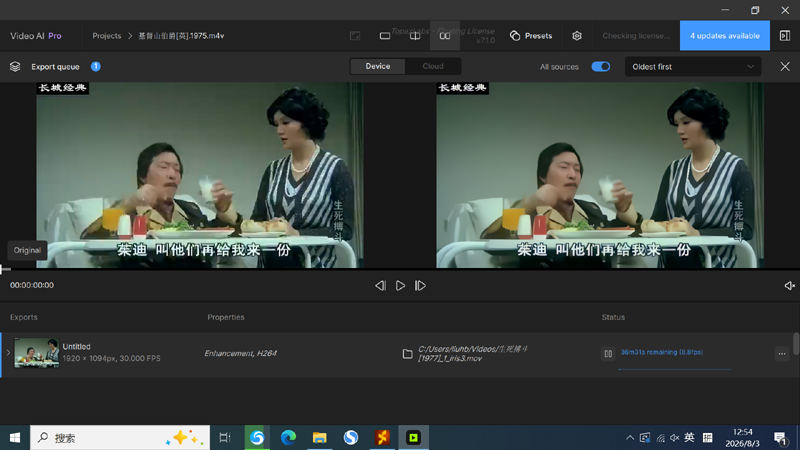
Task: Click the enhanced preview video frame
Action: click(600, 175)
